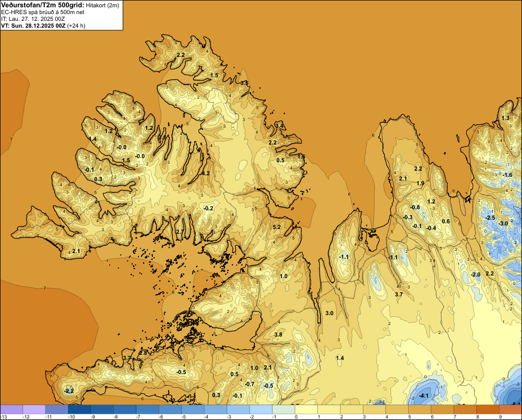This screenshot has width=522, height=420.
Task: Click the legend swatch between -10 and -9
Action: tap(79, 410)
